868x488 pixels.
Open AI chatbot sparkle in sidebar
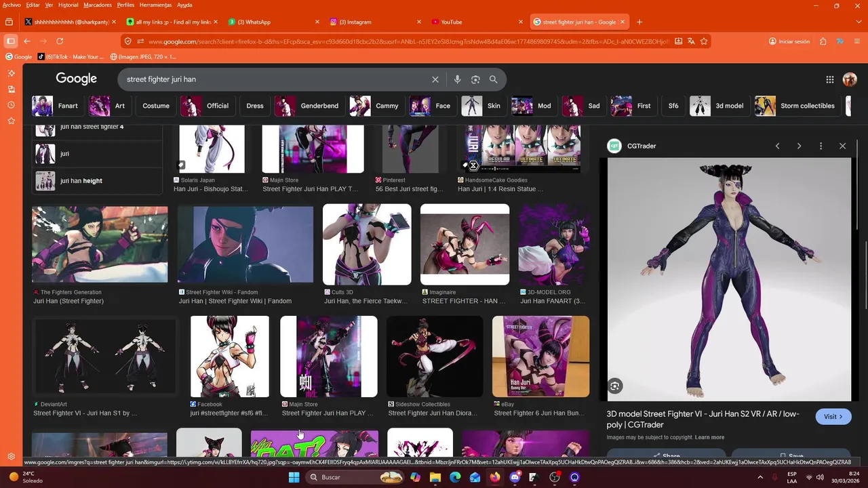pyautogui.click(x=11, y=73)
